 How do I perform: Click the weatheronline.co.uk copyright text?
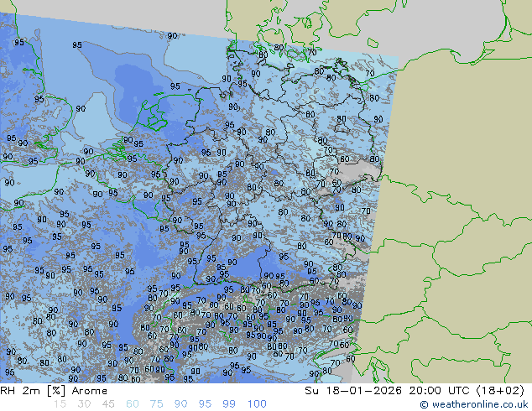click(x=474, y=404)
